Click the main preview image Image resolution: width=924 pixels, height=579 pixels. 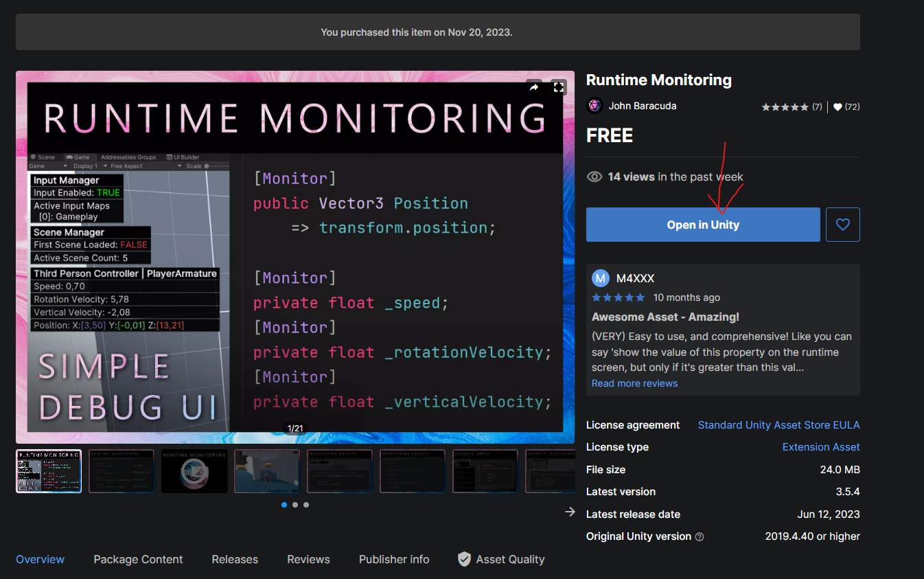click(295, 257)
